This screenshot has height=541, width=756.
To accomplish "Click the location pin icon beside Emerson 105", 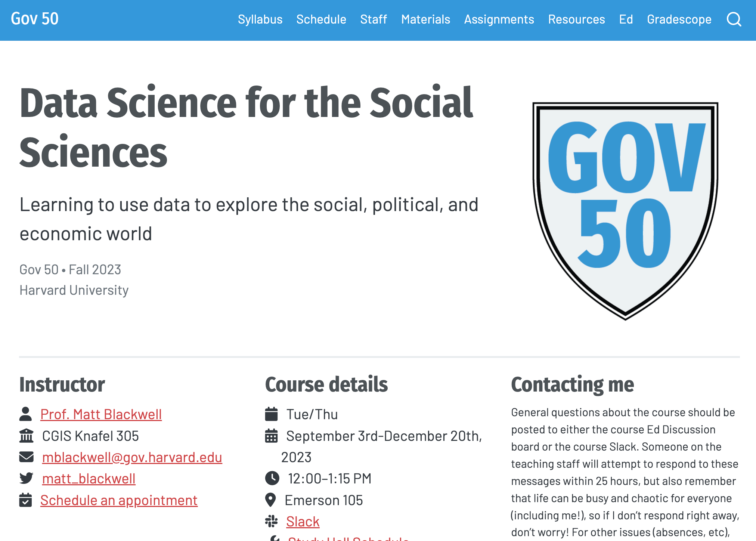I will (x=270, y=500).
